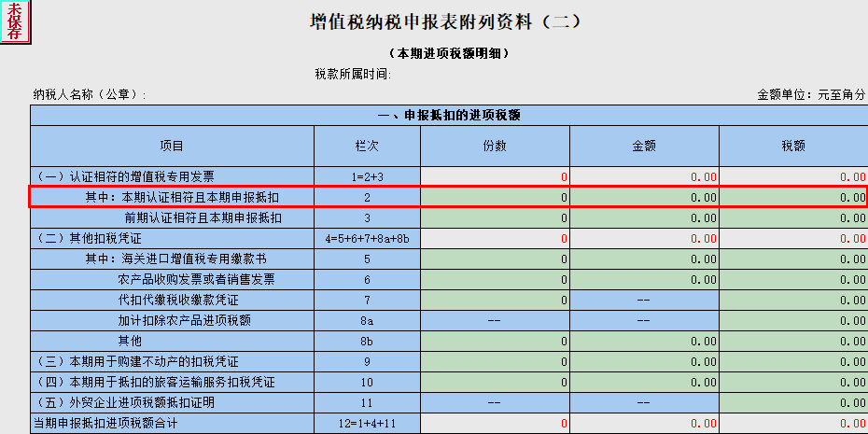Select 份数 field in row 3
This screenshot has width=868, height=434.
(x=495, y=218)
